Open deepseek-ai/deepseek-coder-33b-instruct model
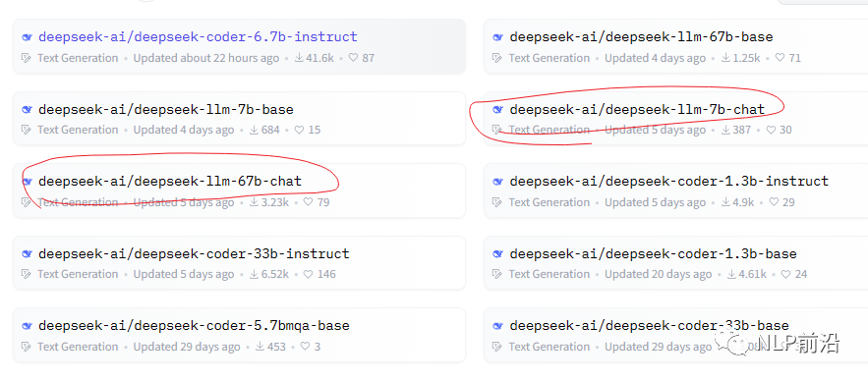Viewport: 868px width, 381px height. 194,253
